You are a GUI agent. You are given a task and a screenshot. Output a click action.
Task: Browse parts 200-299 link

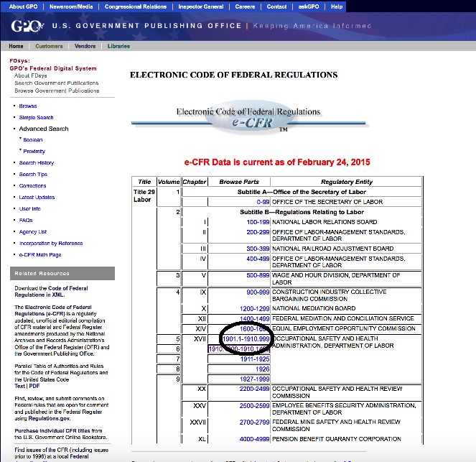[258, 232]
